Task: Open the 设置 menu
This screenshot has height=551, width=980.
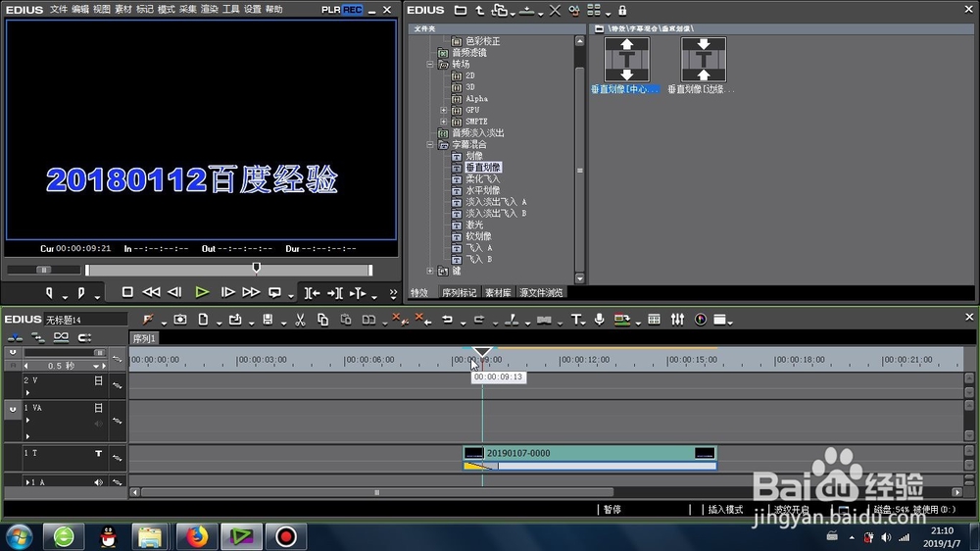Action: point(253,10)
